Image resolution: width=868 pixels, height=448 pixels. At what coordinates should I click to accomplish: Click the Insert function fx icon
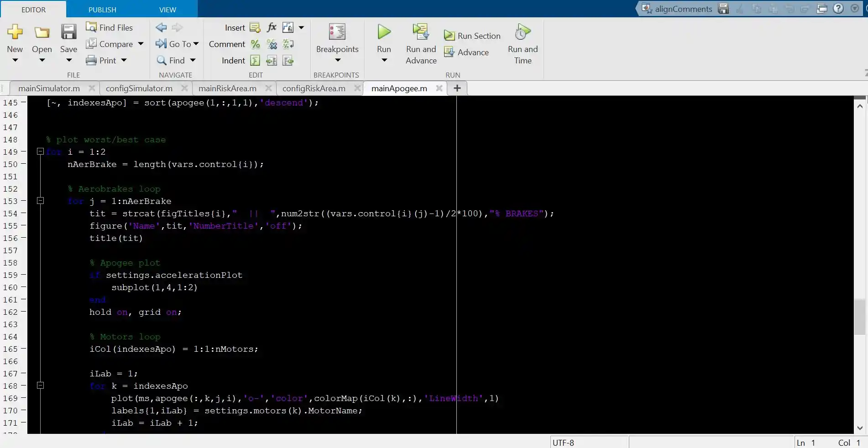pyautogui.click(x=272, y=27)
